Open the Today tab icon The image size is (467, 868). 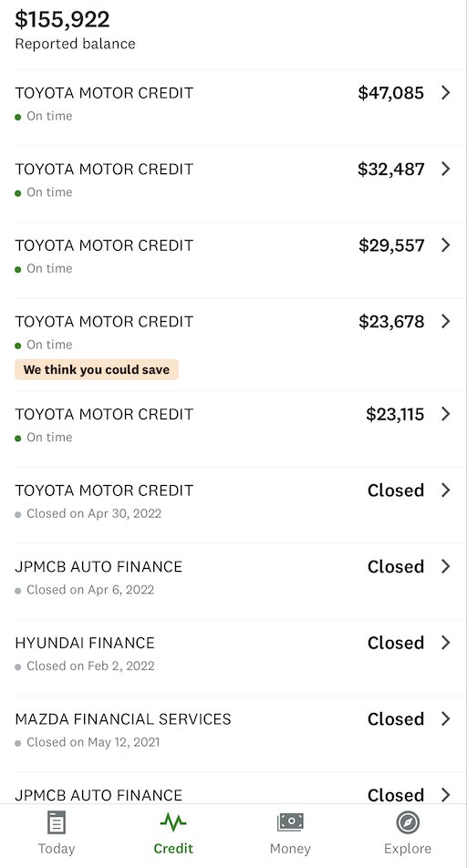click(57, 822)
